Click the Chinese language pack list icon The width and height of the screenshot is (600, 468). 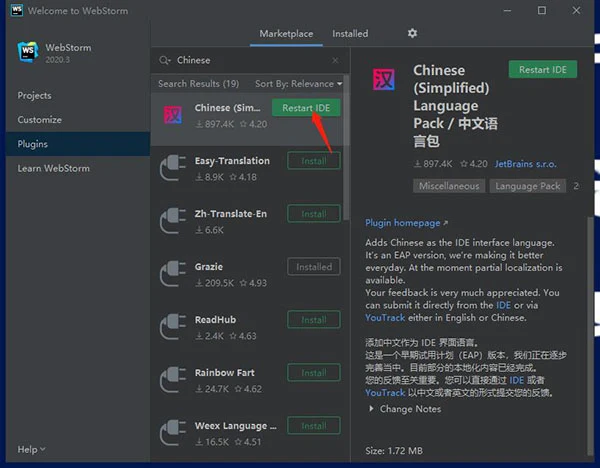point(173,115)
